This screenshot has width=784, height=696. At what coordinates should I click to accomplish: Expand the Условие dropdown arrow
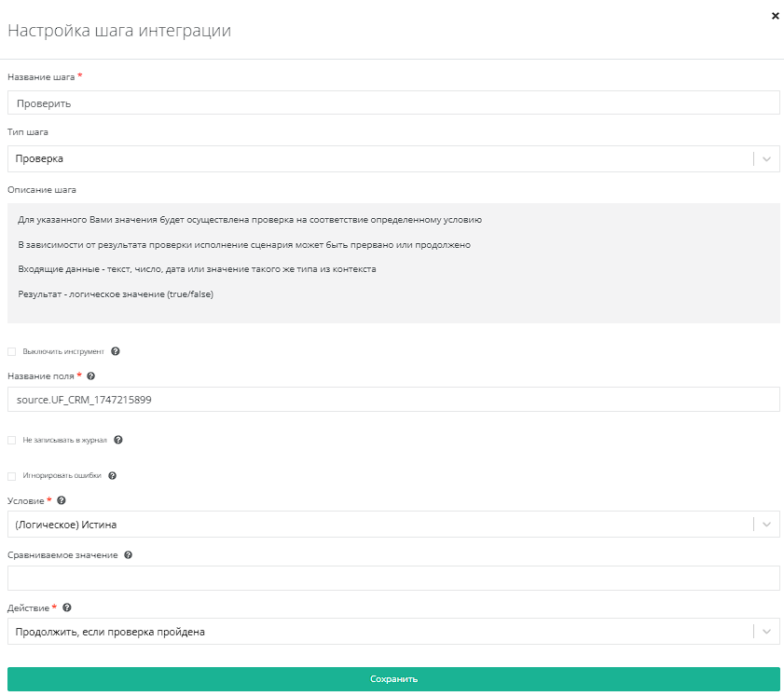tap(767, 525)
